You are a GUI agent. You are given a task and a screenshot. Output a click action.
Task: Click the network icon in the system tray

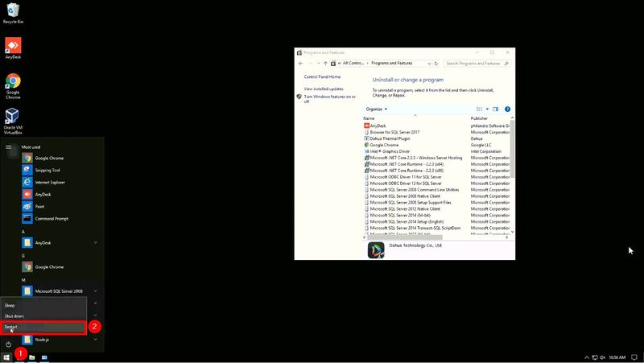(595, 357)
